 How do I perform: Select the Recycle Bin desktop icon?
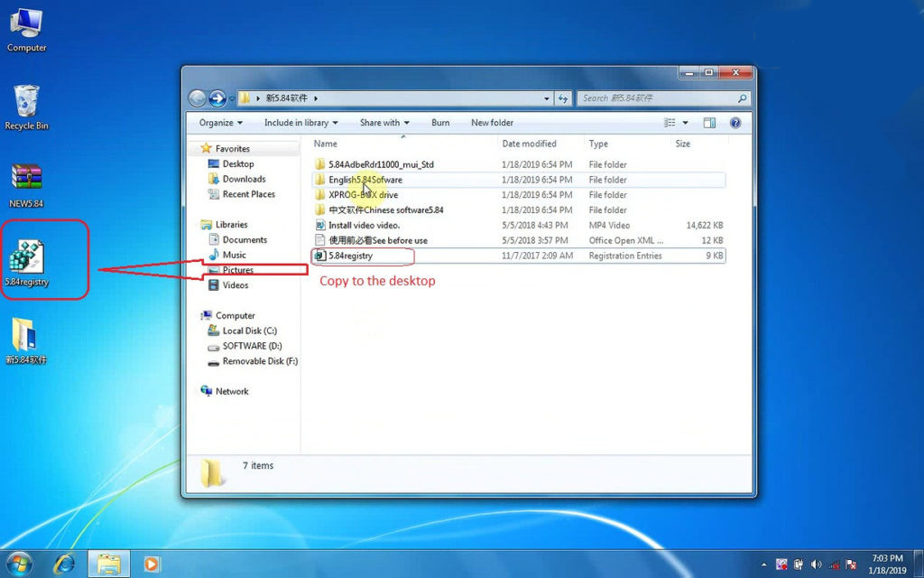26,108
